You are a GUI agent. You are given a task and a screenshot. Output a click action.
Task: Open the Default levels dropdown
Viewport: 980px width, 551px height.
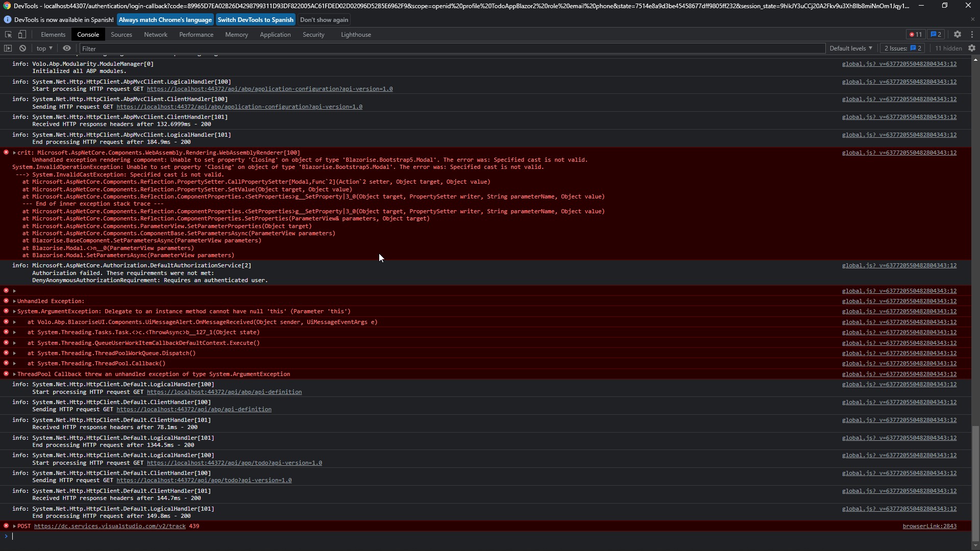click(851, 48)
